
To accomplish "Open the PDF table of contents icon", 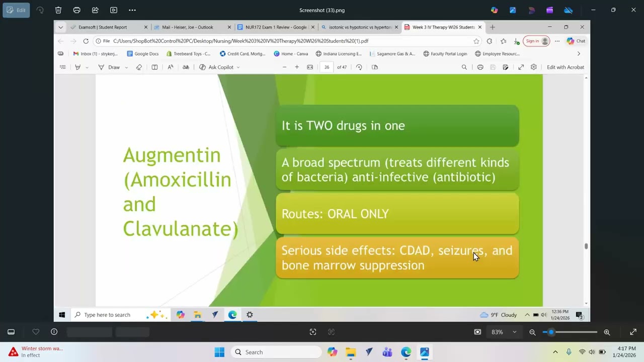I will point(63,67).
